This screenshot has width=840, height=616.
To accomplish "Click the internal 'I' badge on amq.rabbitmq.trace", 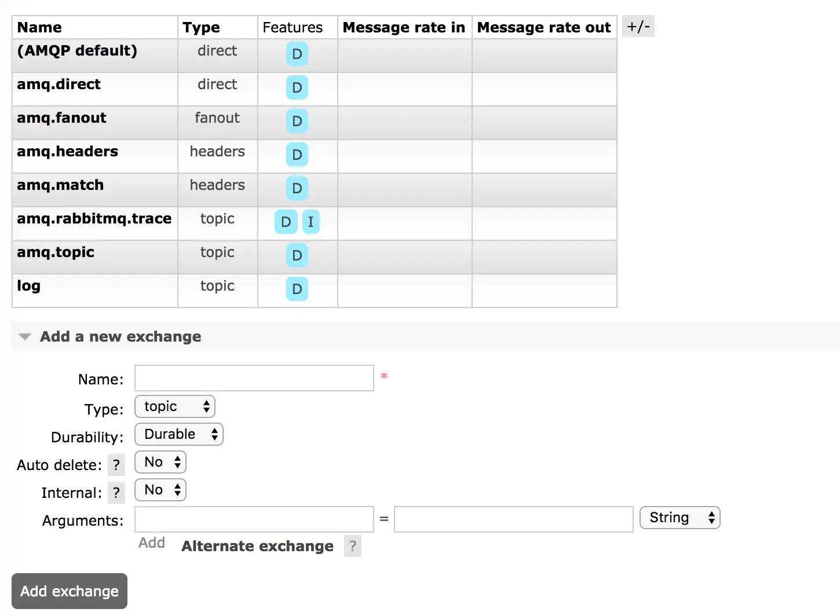I will coord(311,222).
